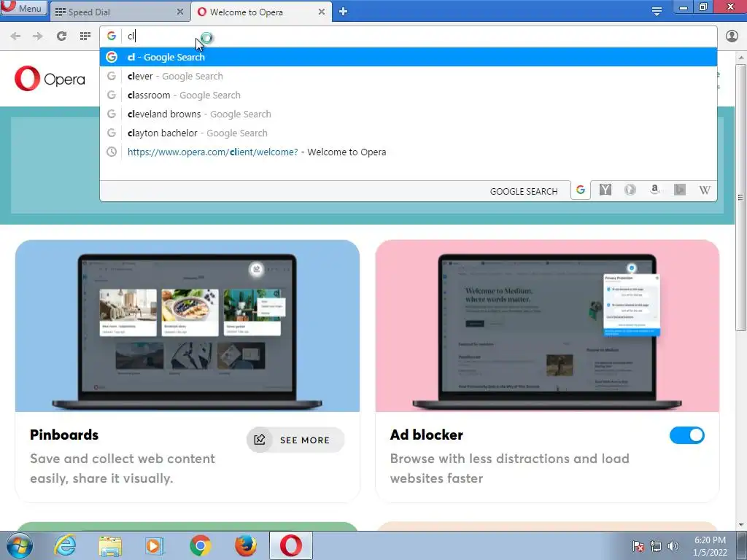Switch search engine to Yahoo

[x=605, y=190]
